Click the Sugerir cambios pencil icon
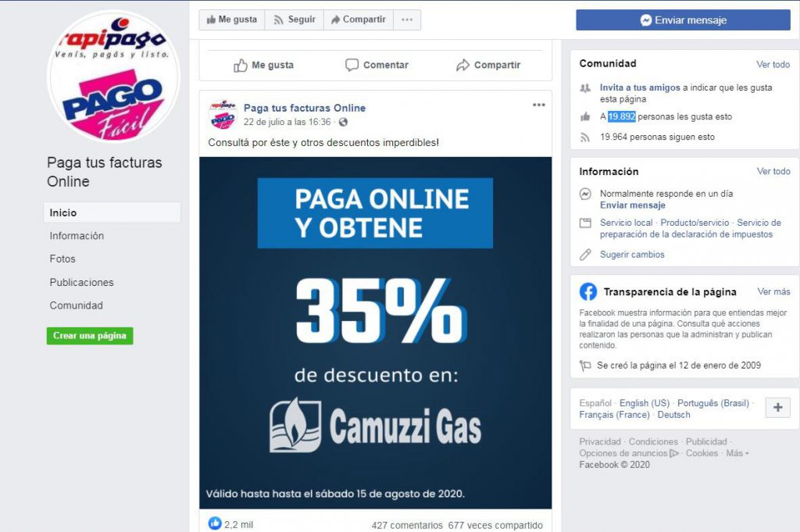This screenshot has width=800, height=532. click(x=585, y=255)
